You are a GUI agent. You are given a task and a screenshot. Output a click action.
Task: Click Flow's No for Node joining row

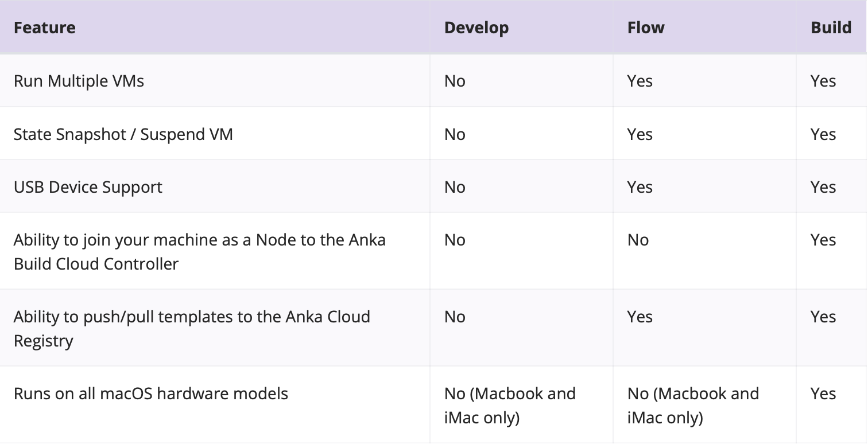638,240
